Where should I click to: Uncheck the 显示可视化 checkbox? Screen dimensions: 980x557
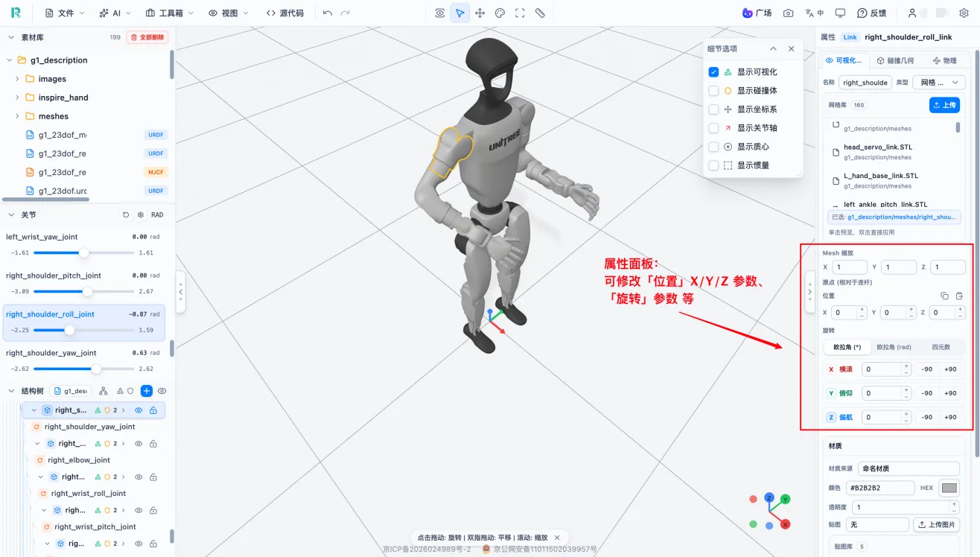[713, 72]
